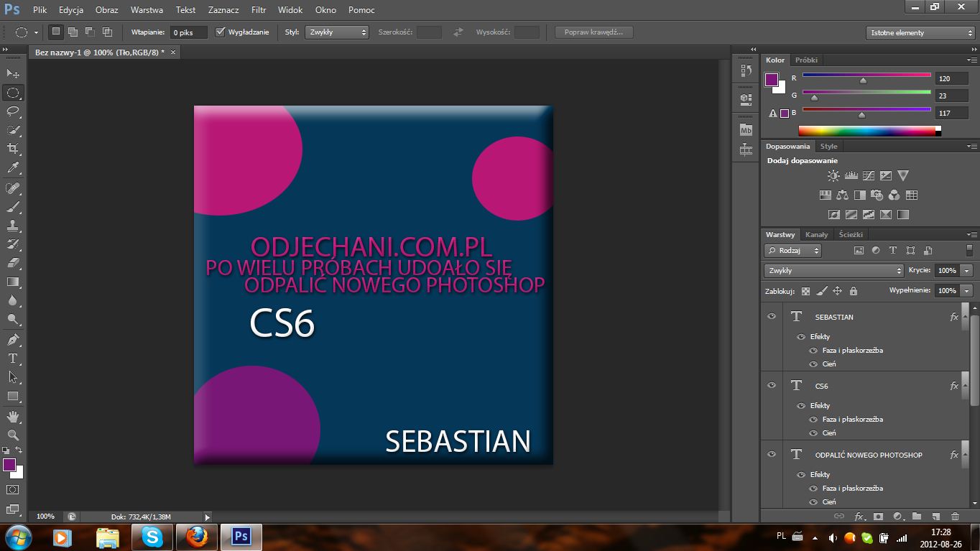
Task: Select the Eraser tool
Action: pyautogui.click(x=13, y=263)
